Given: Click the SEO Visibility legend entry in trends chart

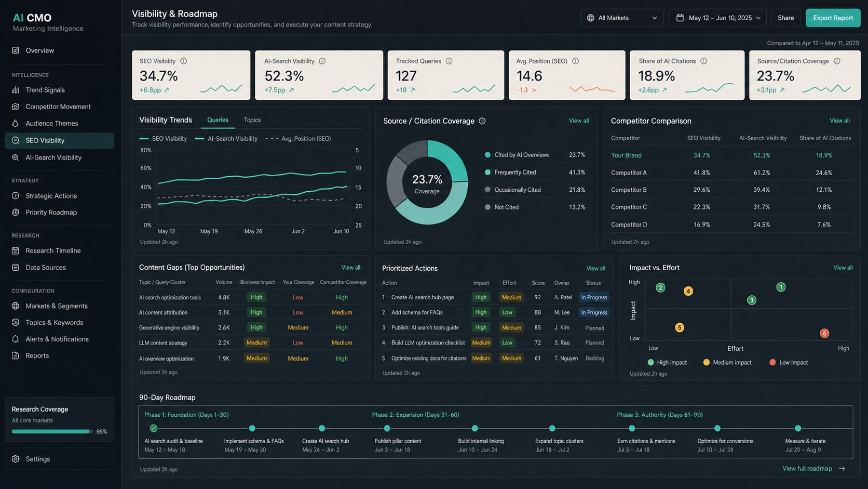Looking at the screenshot, I should click(x=163, y=139).
